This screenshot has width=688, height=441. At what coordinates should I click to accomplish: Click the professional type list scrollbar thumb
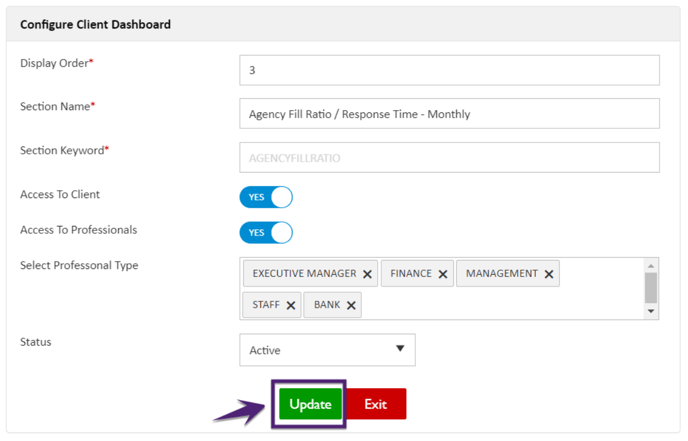[651, 288]
